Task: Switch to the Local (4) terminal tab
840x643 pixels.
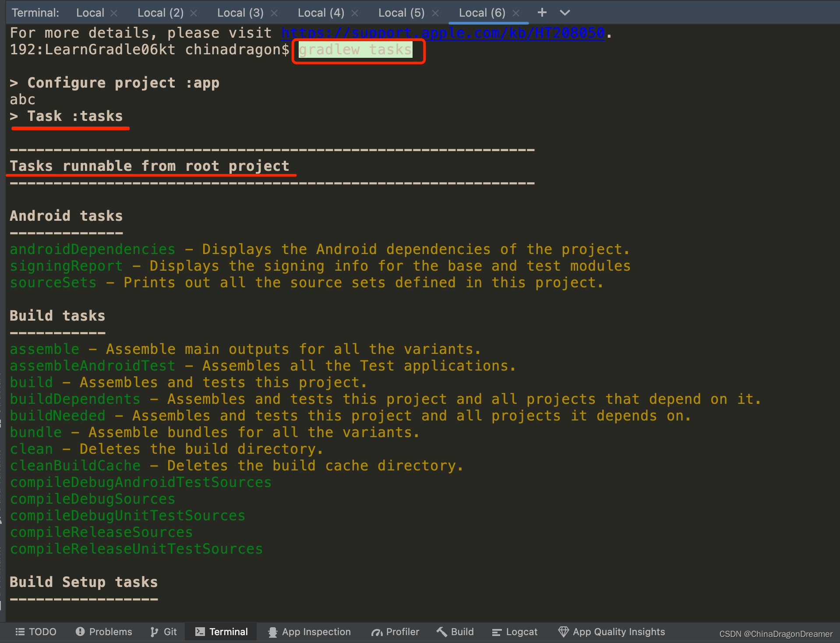Action: (321, 13)
